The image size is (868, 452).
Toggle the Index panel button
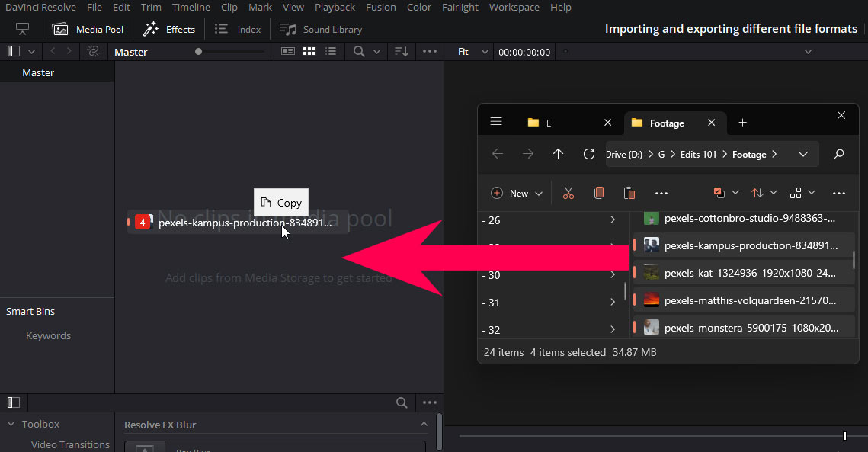tap(238, 30)
